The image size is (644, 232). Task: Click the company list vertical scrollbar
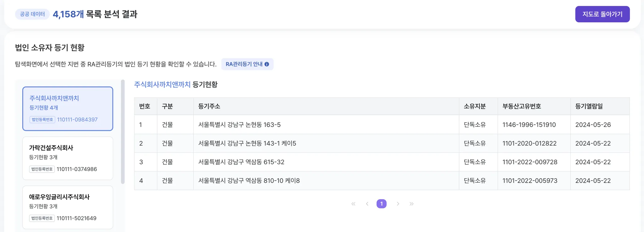(x=123, y=132)
